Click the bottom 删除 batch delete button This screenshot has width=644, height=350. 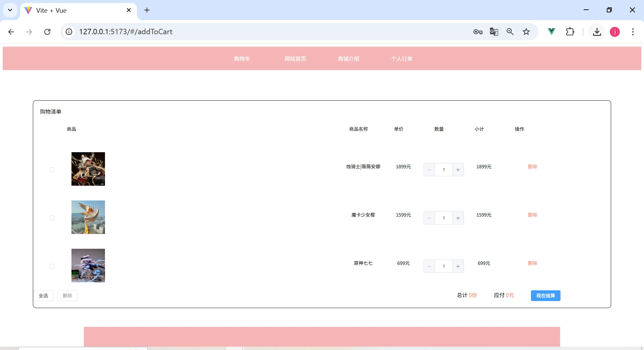coord(67,296)
